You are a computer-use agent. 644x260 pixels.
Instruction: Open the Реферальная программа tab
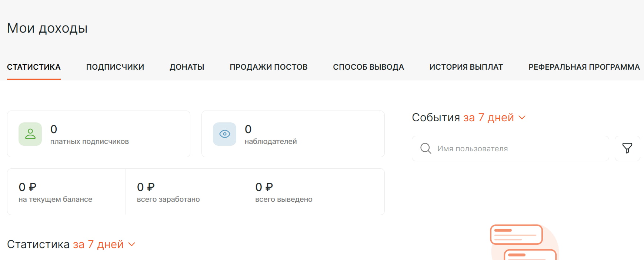584,67
